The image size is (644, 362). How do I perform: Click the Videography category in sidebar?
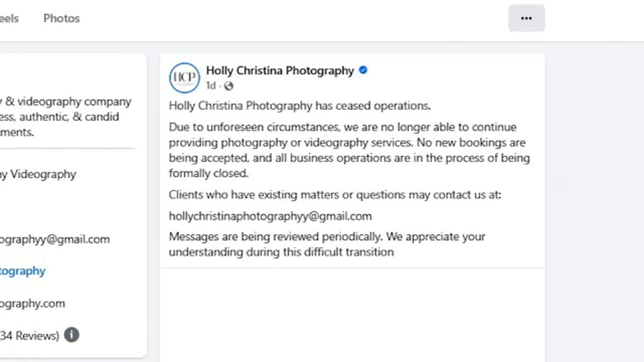click(x=38, y=174)
